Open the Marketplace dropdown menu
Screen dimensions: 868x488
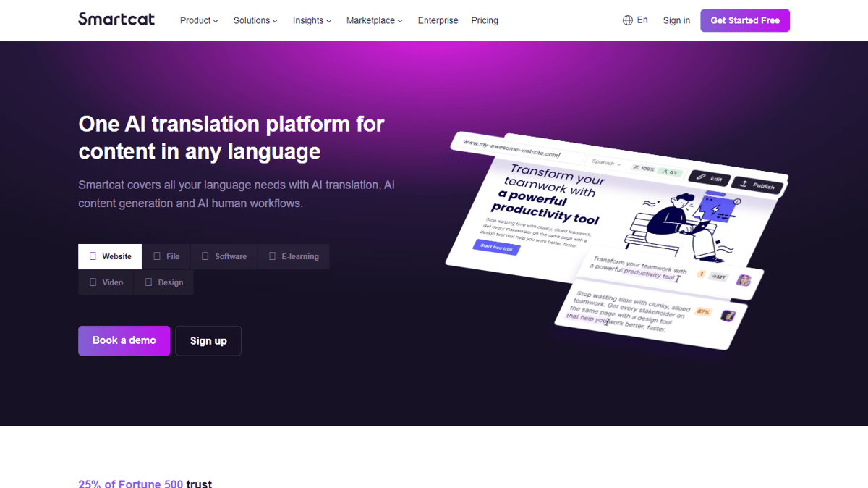[375, 20]
